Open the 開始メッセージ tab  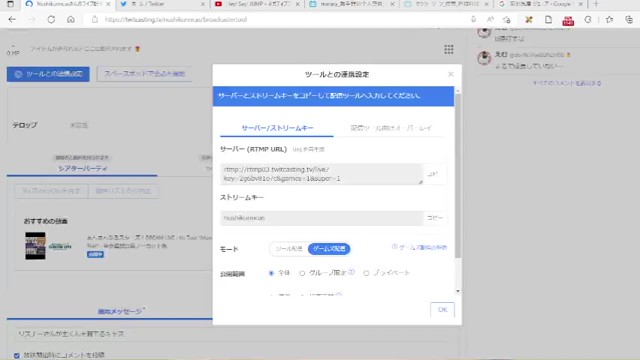120,311
